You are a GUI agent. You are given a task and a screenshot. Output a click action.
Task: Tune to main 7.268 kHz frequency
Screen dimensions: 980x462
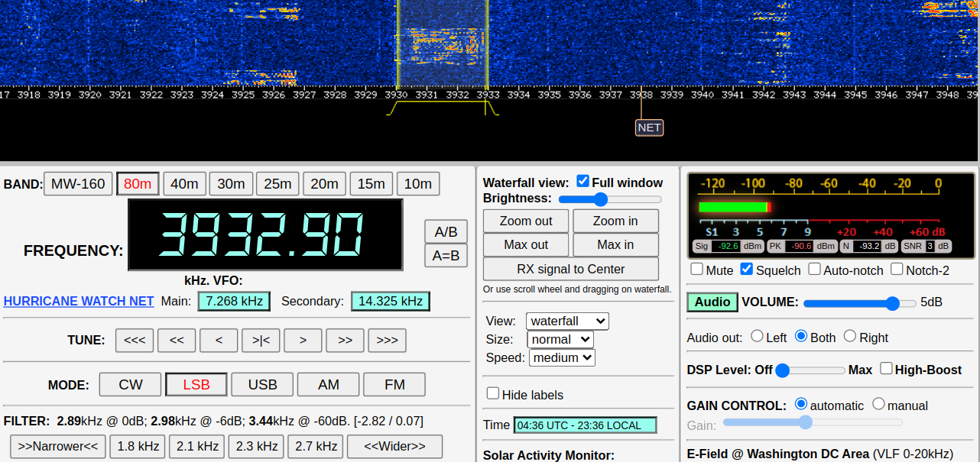click(234, 301)
